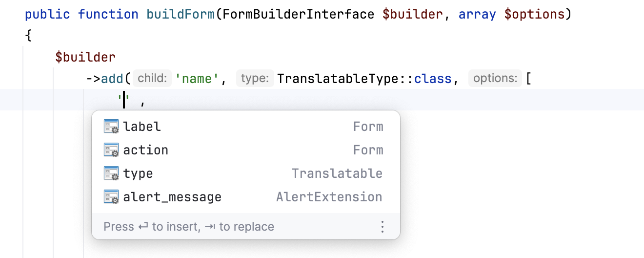Click the 'child:' parameter hint
644x258 pixels.
click(152, 78)
